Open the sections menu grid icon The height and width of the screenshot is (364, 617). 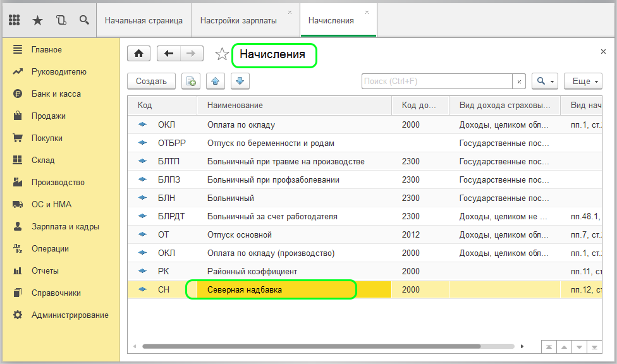click(14, 20)
